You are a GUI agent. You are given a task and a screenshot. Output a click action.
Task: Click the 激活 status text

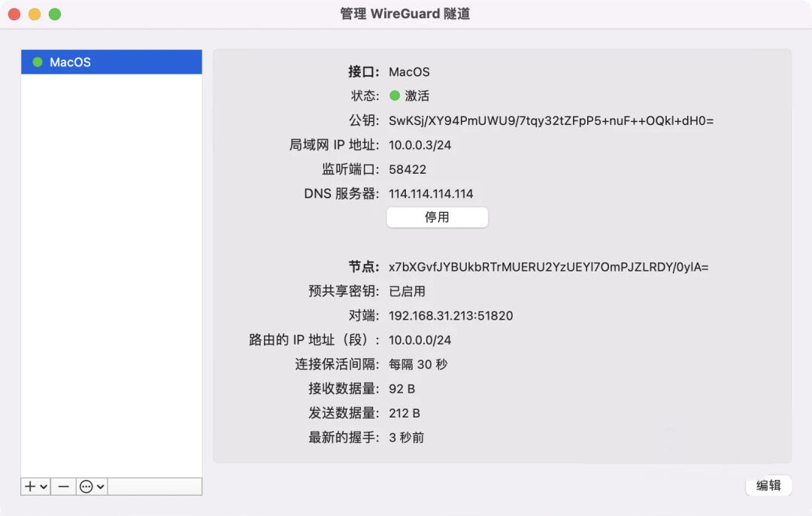coord(417,96)
